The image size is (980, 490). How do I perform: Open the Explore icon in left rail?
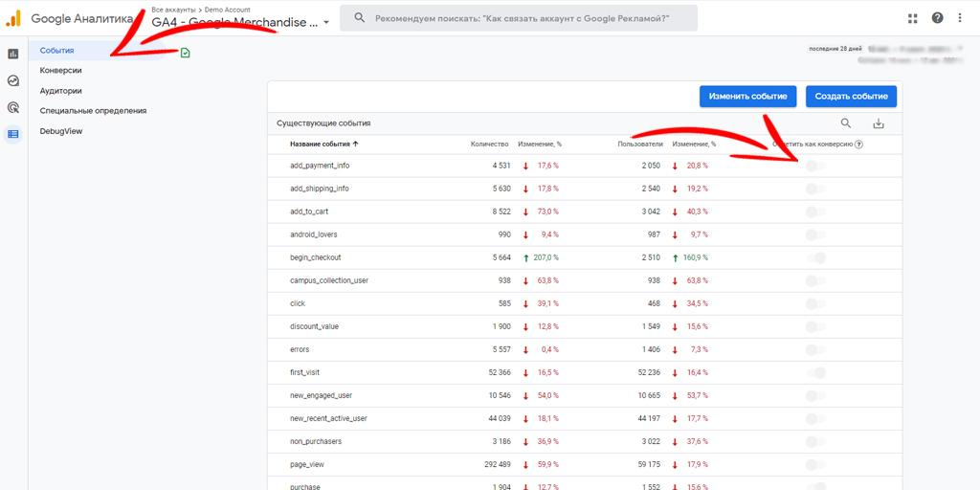(13, 81)
